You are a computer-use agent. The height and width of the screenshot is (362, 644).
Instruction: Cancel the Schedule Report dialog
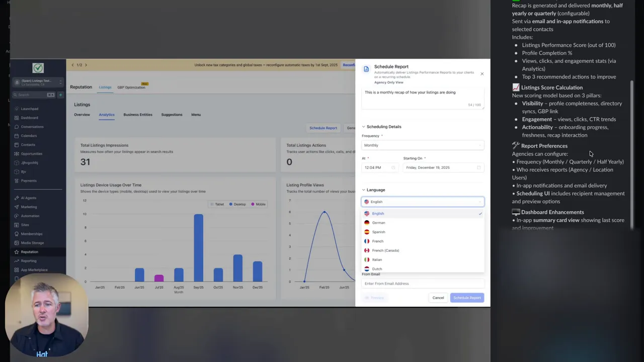(x=438, y=298)
